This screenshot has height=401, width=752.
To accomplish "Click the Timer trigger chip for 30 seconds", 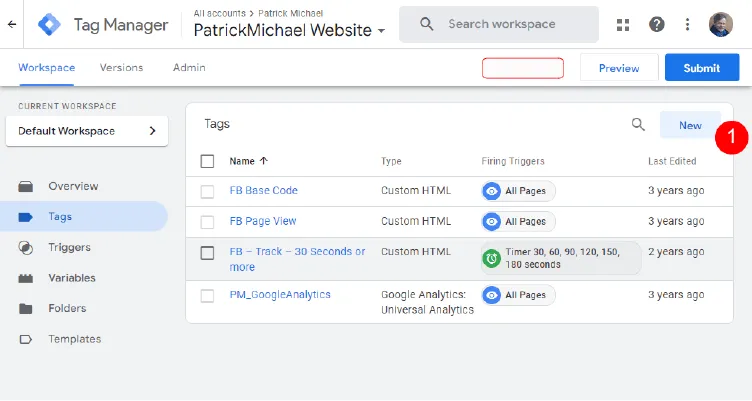I will [x=560, y=258].
